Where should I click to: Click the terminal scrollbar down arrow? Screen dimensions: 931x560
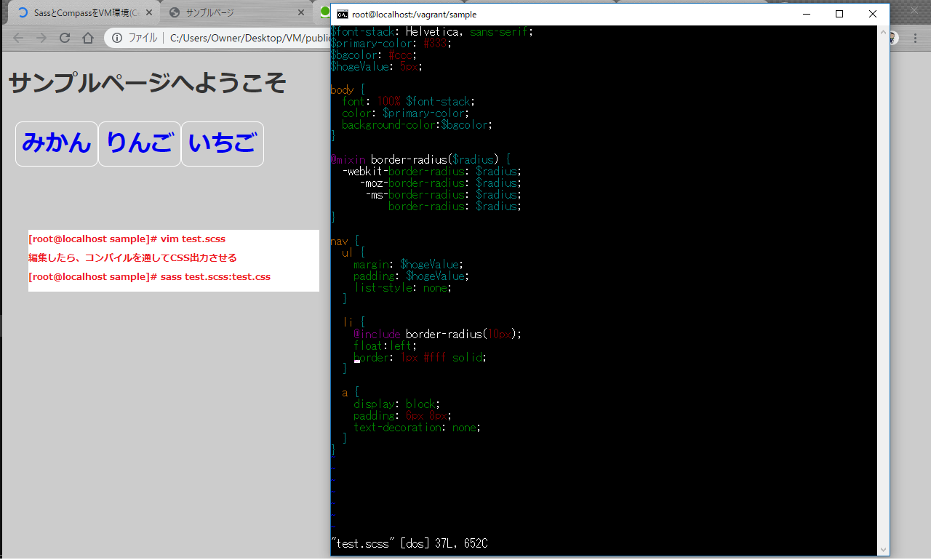pyautogui.click(x=883, y=549)
